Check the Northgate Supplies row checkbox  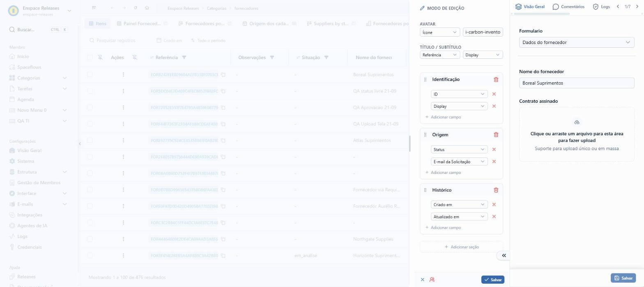[90, 239]
